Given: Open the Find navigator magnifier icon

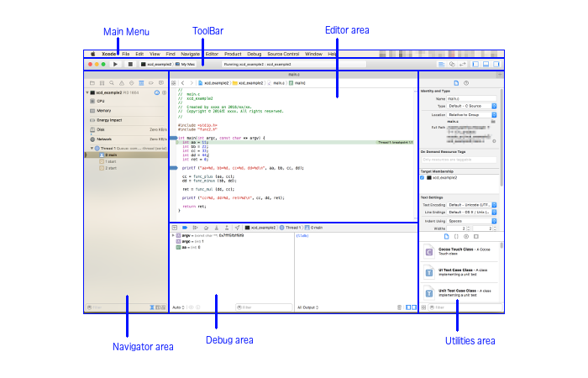Looking at the screenshot, I should point(112,83).
